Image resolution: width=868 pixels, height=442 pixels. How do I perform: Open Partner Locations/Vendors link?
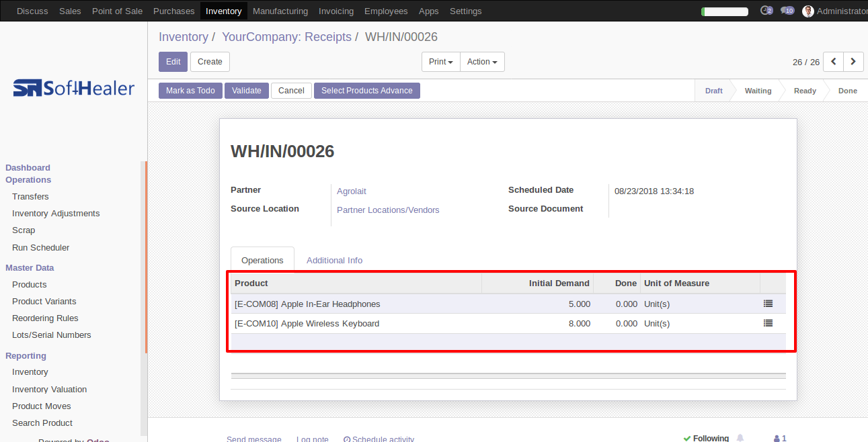tap(388, 210)
